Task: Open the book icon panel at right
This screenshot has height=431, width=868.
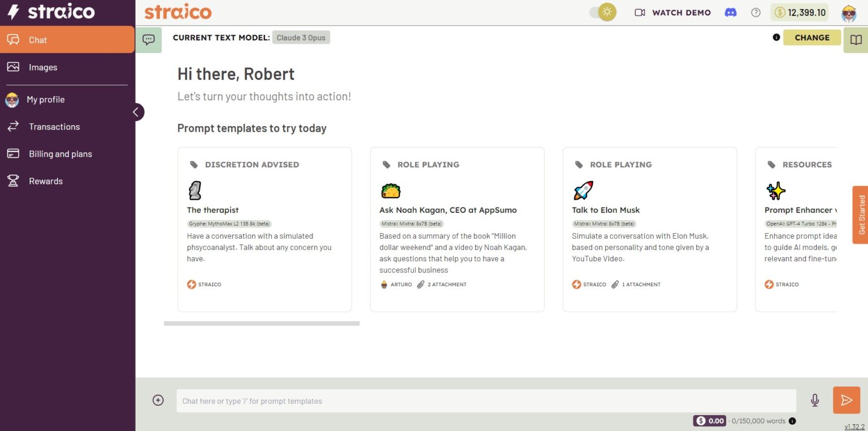Action: point(856,40)
